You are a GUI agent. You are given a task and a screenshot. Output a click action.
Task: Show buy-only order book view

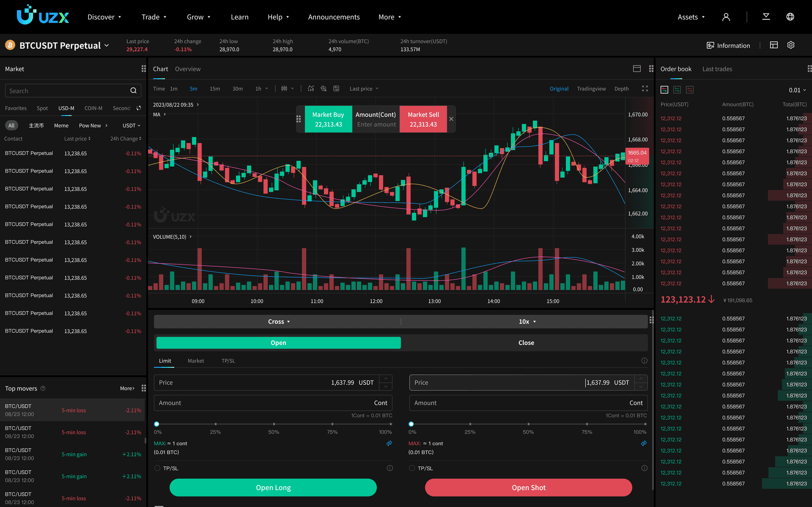(677, 90)
